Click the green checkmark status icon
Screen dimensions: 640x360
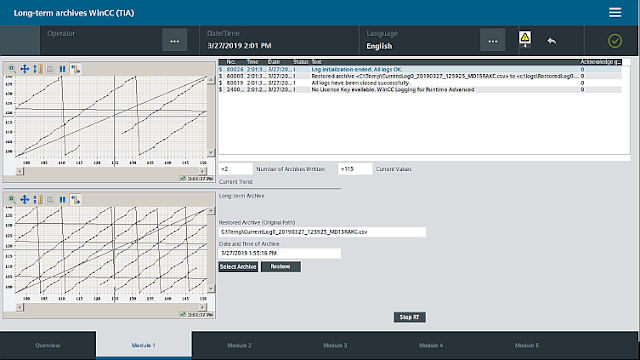point(615,41)
